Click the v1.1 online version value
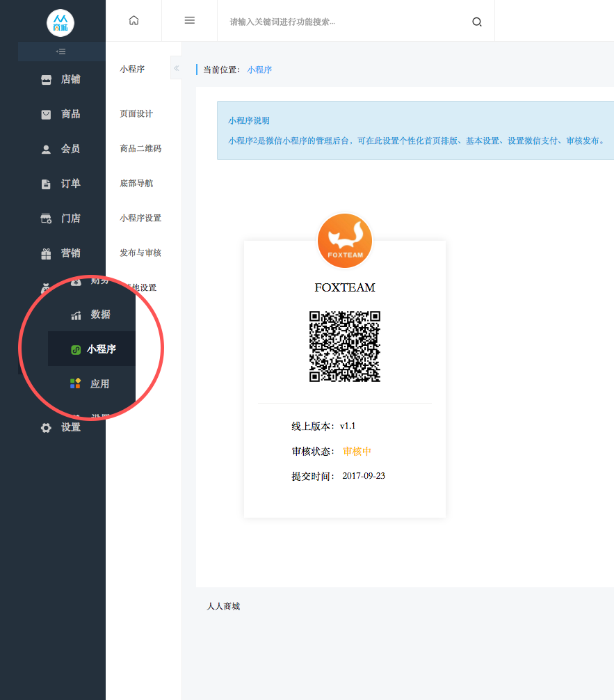 [x=348, y=426]
